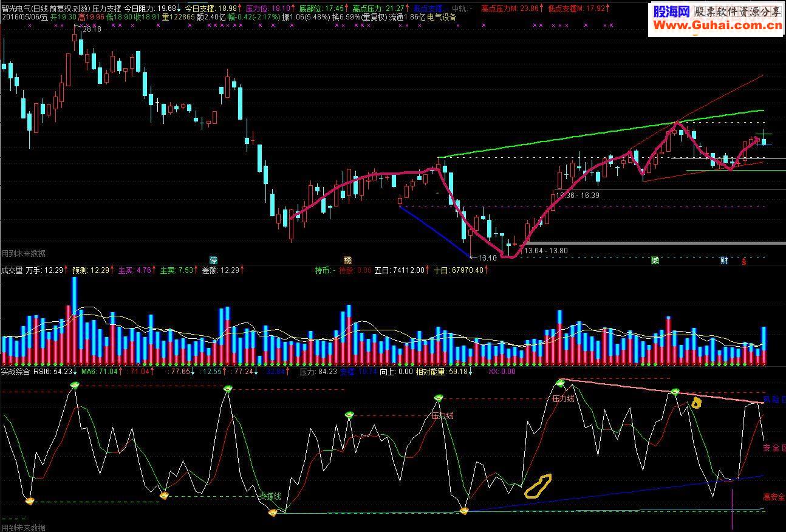Viewport: 786px width, 532px height.
Task: Click the 2016/05/06 date text
Action: click(x=20, y=18)
